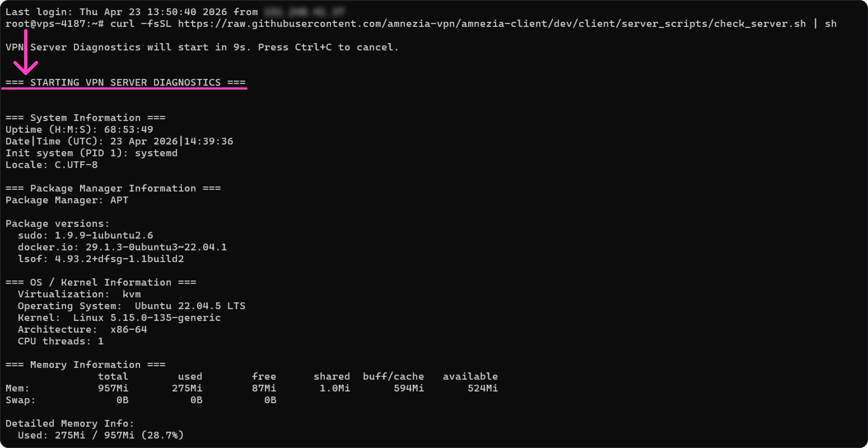868x448 pixels.
Task: Click the System Information section header
Action: pos(85,118)
